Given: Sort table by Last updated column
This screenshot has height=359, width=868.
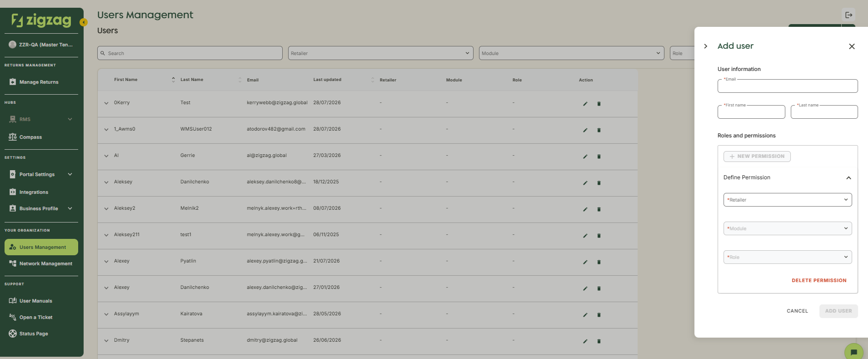Looking at the screenshot, I should (x=373, y=80).
